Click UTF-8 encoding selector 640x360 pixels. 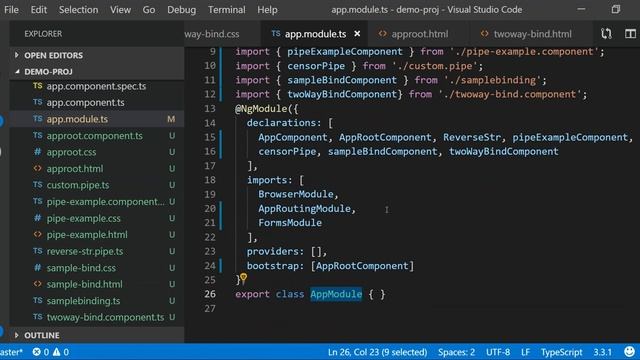pyautogui.click(x=498, y=352)
